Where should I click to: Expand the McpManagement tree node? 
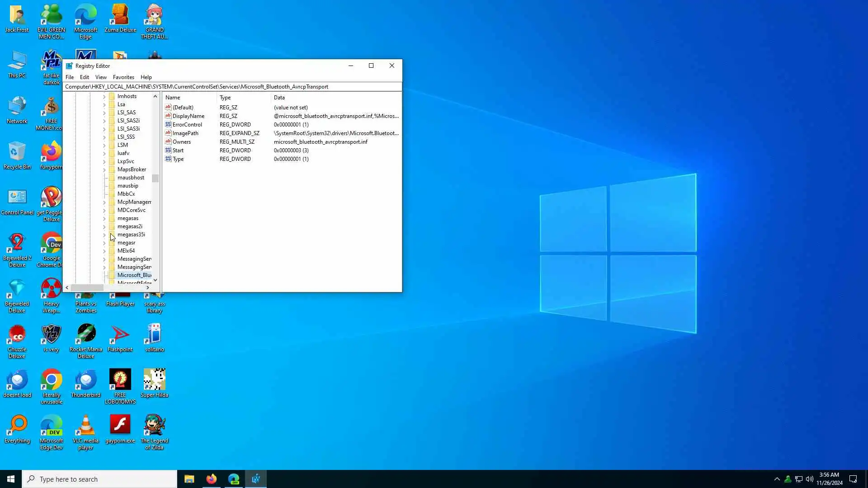coord(104,202)
